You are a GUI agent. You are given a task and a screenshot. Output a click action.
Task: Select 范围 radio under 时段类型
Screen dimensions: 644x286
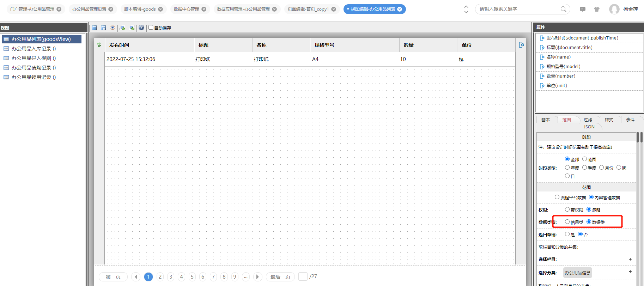[x=584, y=159]
